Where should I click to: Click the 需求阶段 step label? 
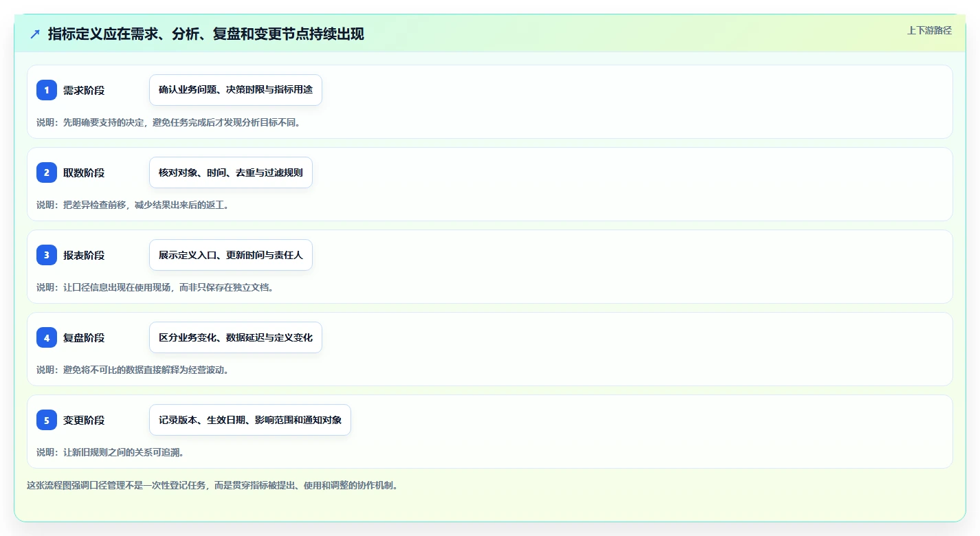pos(84,91)
